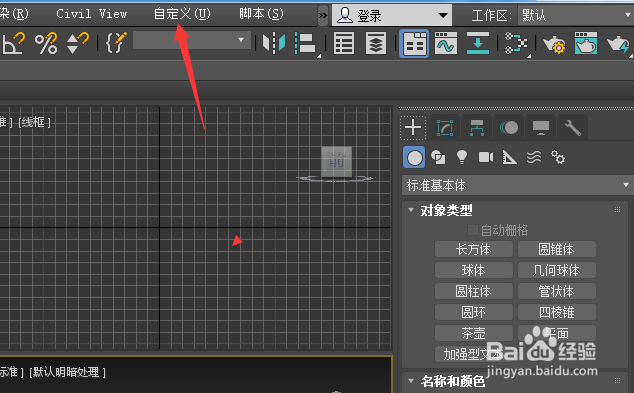Select the Lights category bulb icon
The width and height of the screenshot is (634, 393).
(462, 157)
